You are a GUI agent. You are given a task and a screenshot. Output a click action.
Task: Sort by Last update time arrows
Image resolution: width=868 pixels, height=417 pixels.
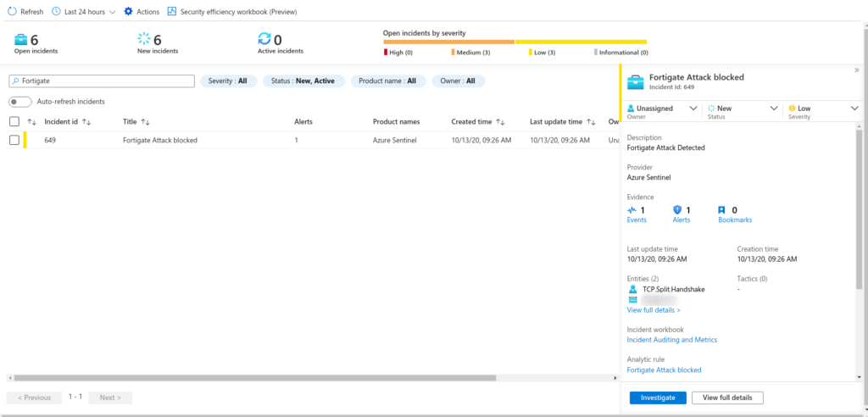(591, 122)
